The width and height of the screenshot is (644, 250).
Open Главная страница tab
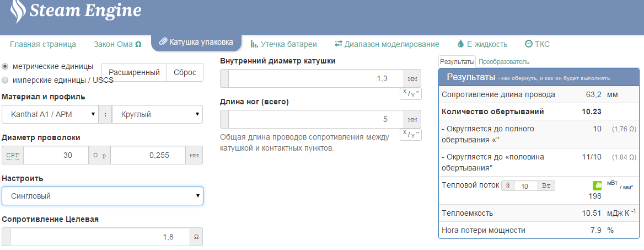coord(42,44)
